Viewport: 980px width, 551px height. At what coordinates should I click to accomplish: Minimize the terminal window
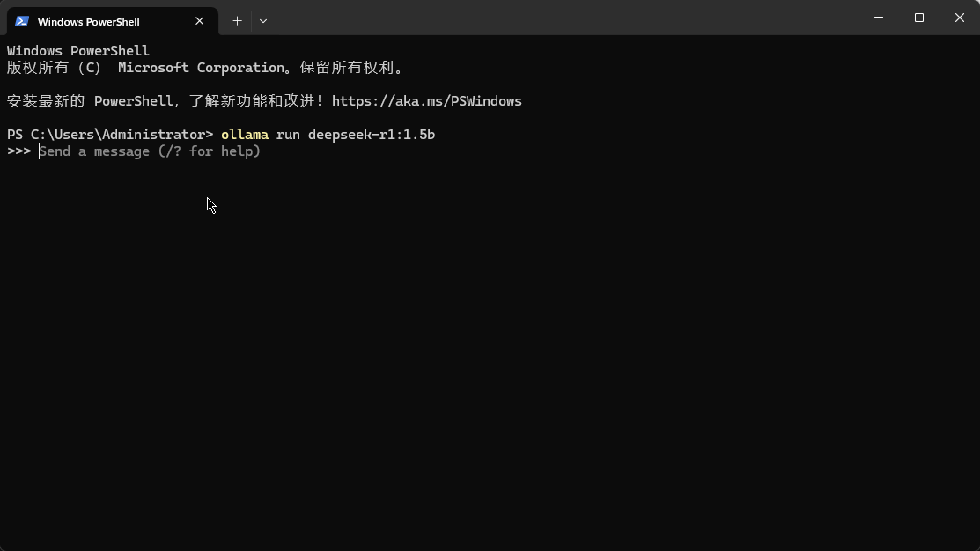(x=878, y=18)
